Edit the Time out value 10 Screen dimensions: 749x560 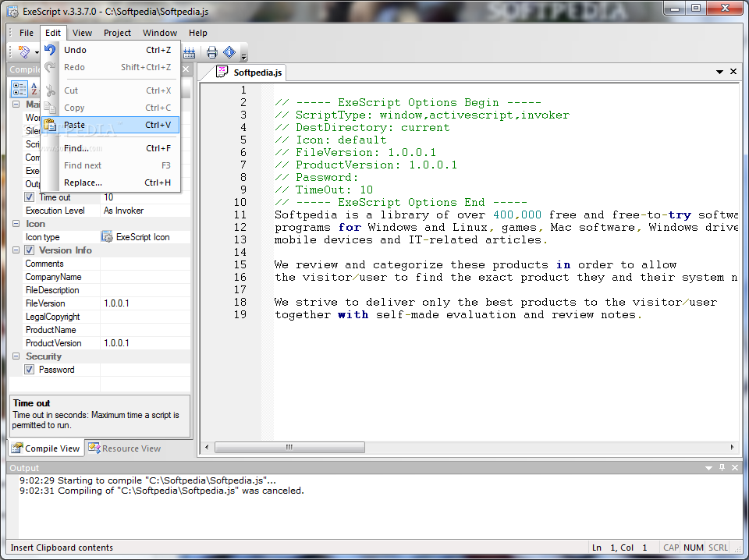(145, 197)
